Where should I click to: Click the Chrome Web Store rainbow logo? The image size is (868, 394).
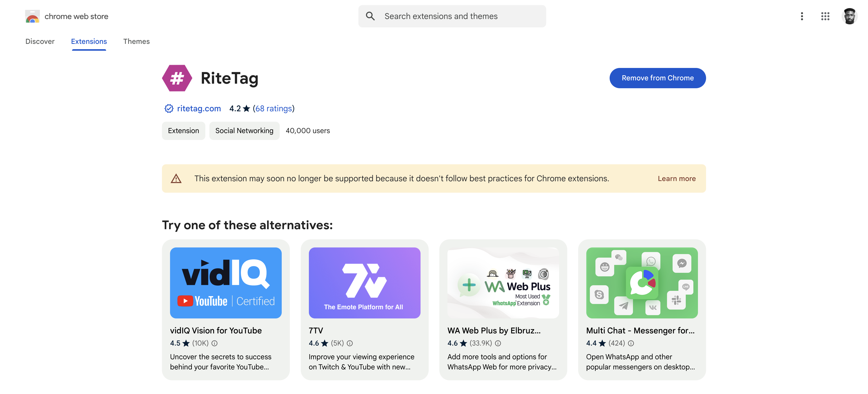31,16
